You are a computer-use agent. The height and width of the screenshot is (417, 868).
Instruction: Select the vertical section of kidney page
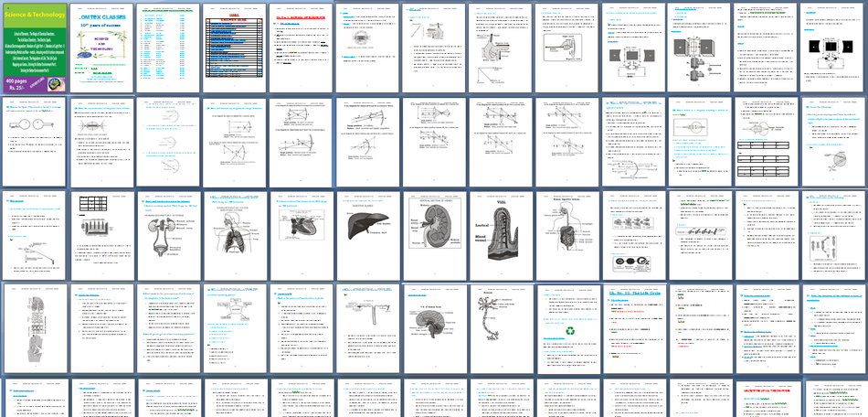(434, 236)
